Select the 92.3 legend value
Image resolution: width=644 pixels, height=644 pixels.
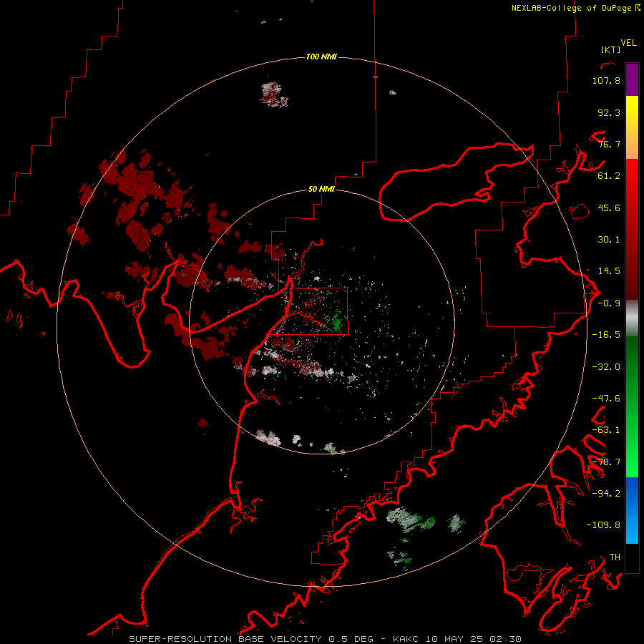pos(609,112)
